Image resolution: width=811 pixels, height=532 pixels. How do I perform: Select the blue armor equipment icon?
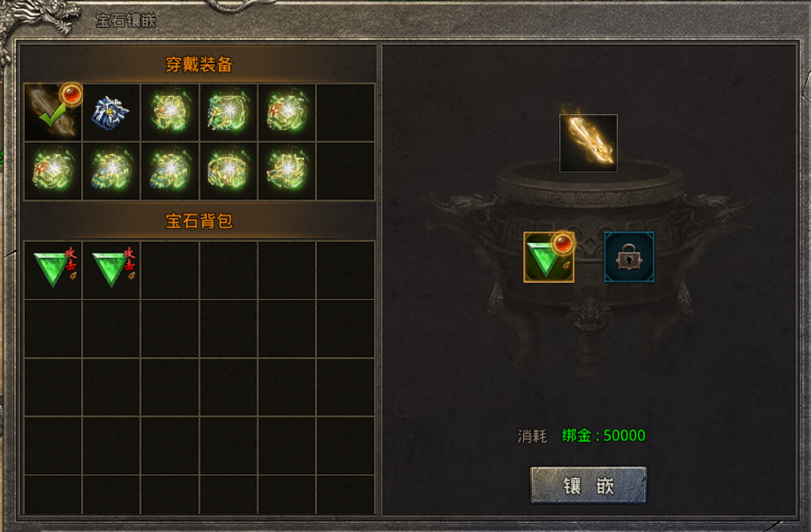pyautogui.click(x=111, y=113)
